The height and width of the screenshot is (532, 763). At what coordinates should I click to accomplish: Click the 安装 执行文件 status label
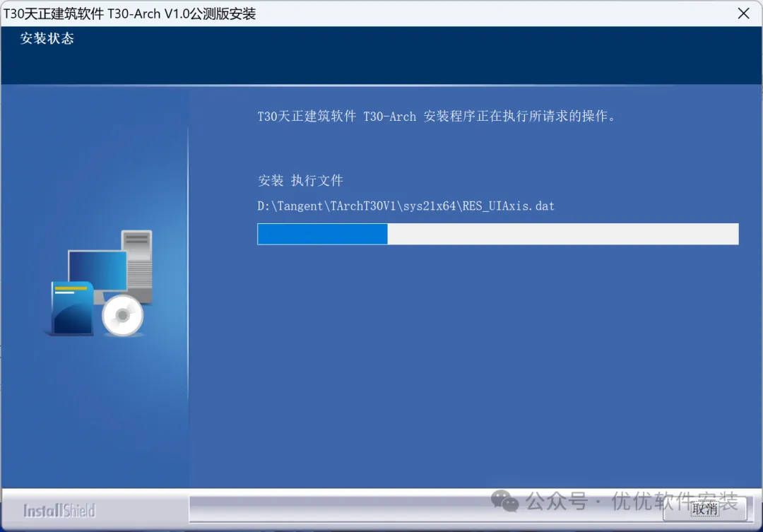tap(300, 181)
